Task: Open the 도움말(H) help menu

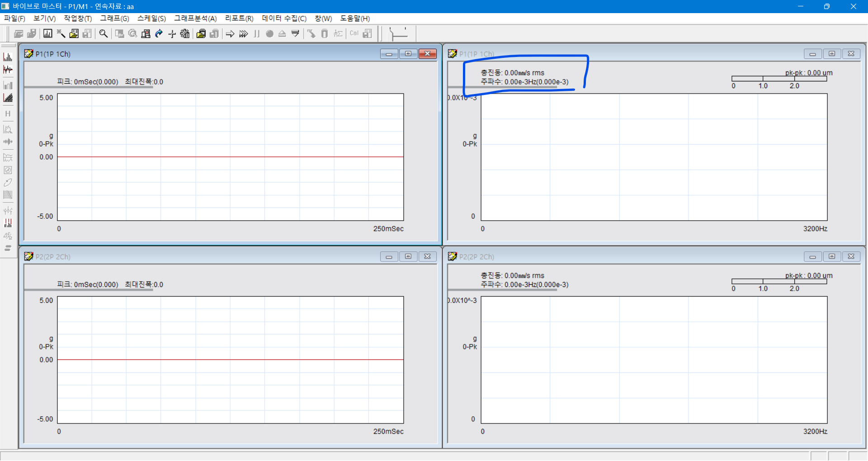Action: click(x=355, y=19)
